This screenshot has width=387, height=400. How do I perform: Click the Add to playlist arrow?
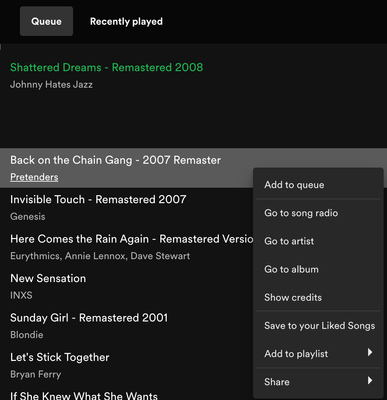pyautogui.click(x=370, y=353)
